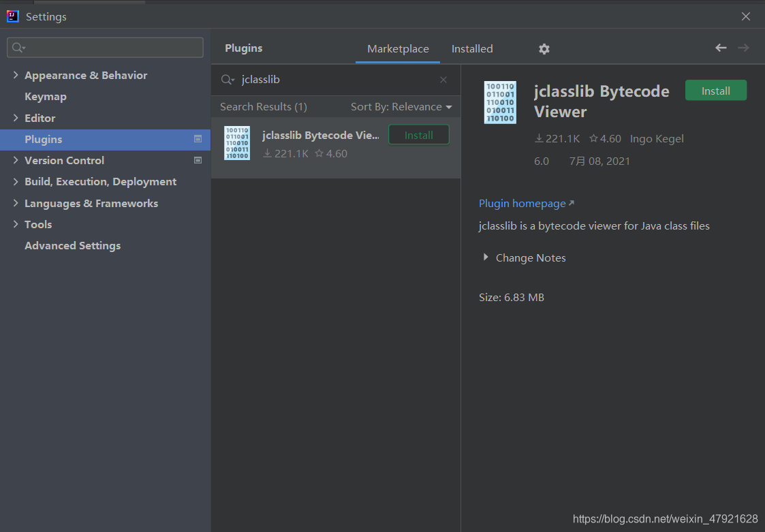Click 221.1K downloads in details pane
Image resolution: width=765 pixels, height=532 pixels.
(x=557, y=139)
